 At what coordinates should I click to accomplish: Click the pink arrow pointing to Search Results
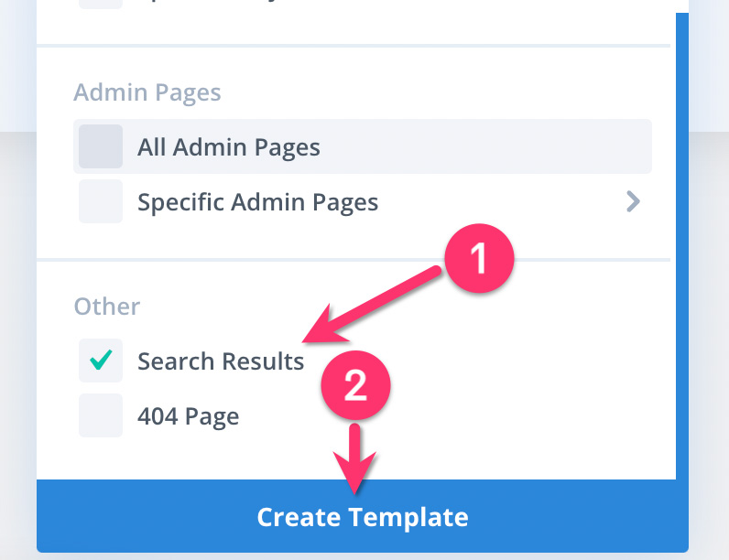point(371,306)
